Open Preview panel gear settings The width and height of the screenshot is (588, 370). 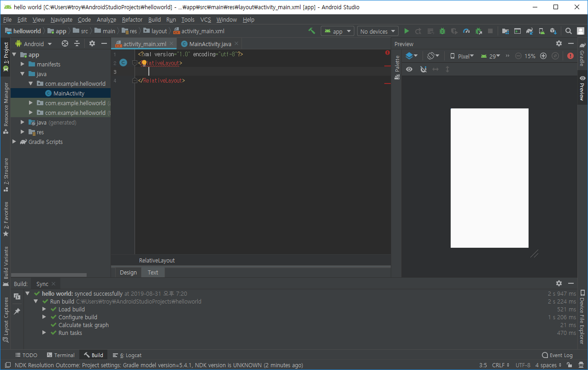coord(559,43)
